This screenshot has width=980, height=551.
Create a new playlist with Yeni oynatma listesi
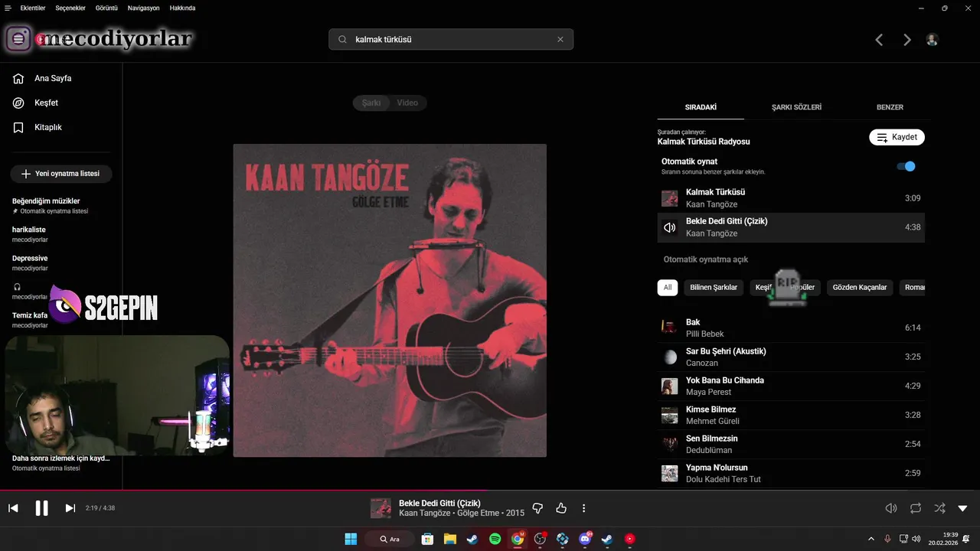[x=61, y=174]
